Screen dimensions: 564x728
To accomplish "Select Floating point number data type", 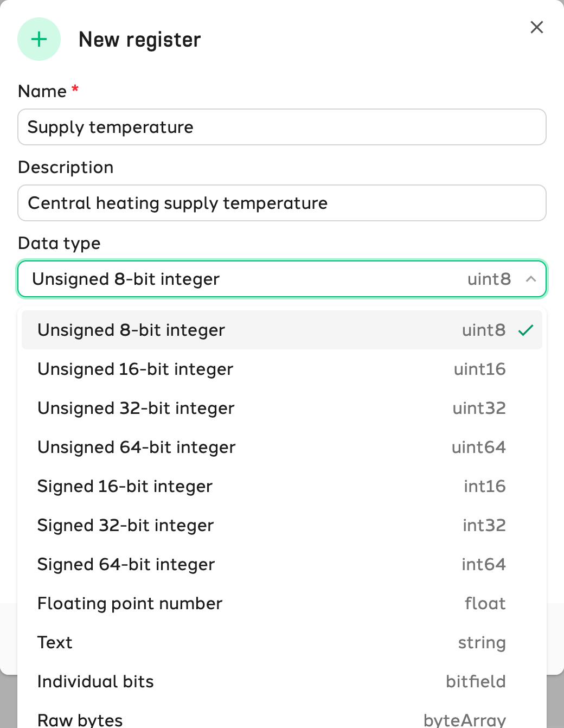I will 282,603.
